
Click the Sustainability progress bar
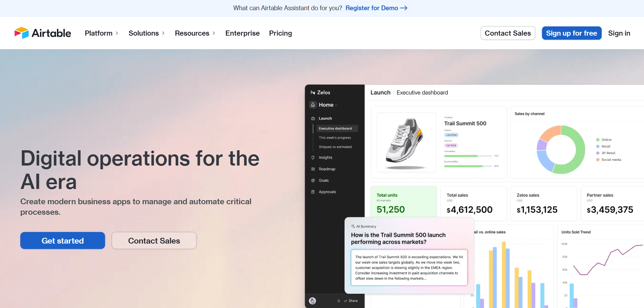point(468,166)
